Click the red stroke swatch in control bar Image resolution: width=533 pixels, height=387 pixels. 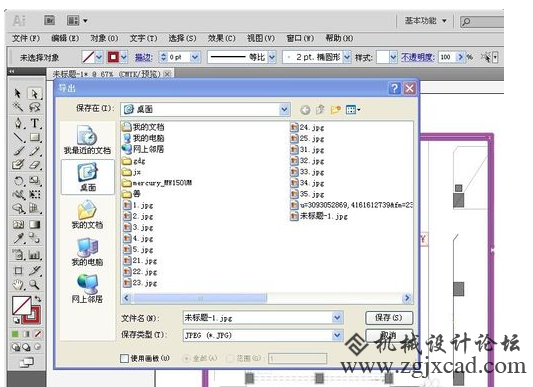tap(113, 57)
